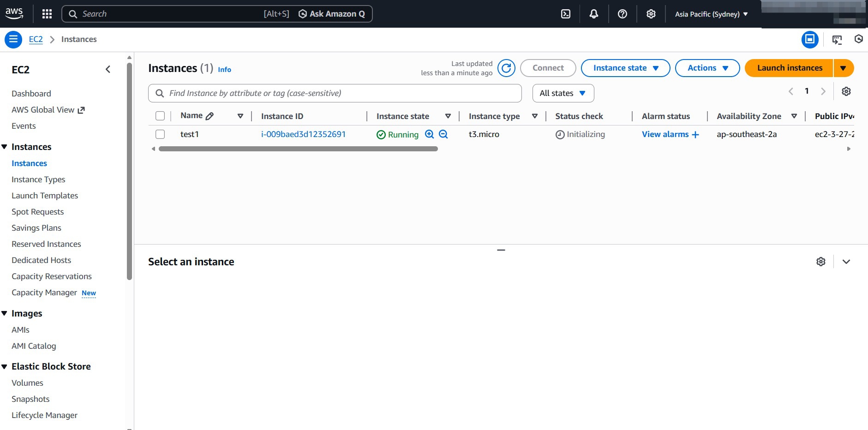Expand the All states filter dropdown
Viewport: 868px width, 430px height.
pos(563,93)
